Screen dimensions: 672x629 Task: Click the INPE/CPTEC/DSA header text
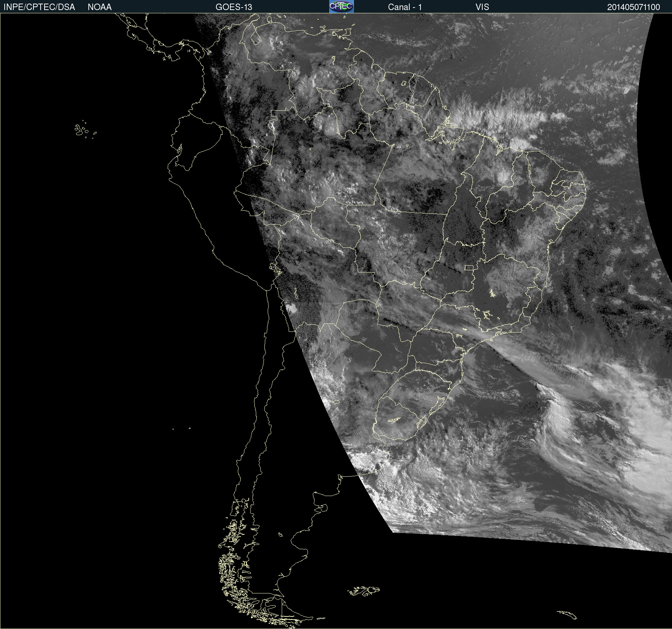coord(39,7)
